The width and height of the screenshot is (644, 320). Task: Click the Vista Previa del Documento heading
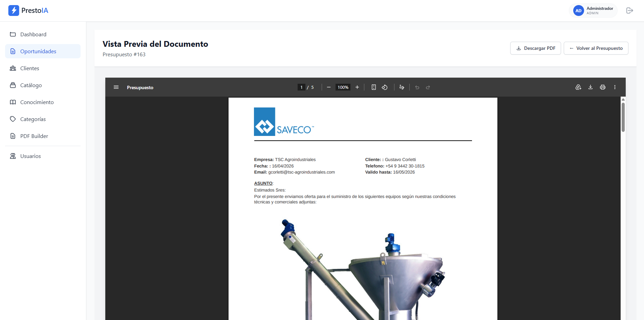(155, 44)
